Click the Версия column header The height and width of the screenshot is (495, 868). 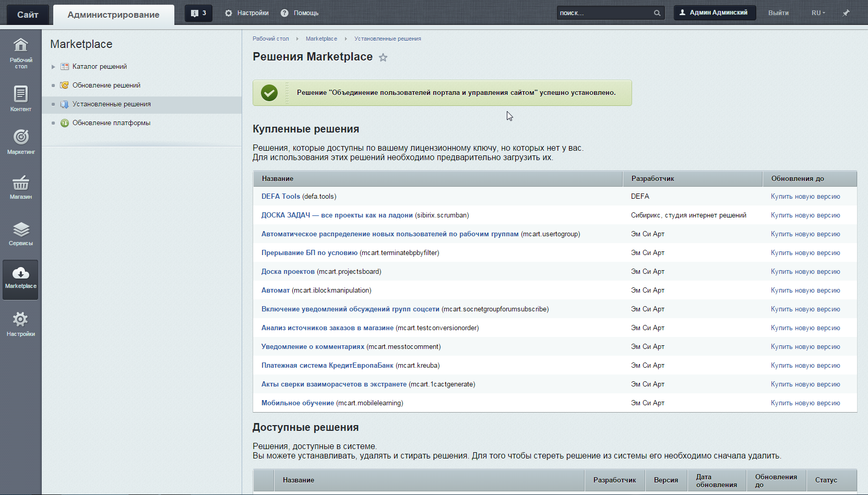(x=666, y=480)
